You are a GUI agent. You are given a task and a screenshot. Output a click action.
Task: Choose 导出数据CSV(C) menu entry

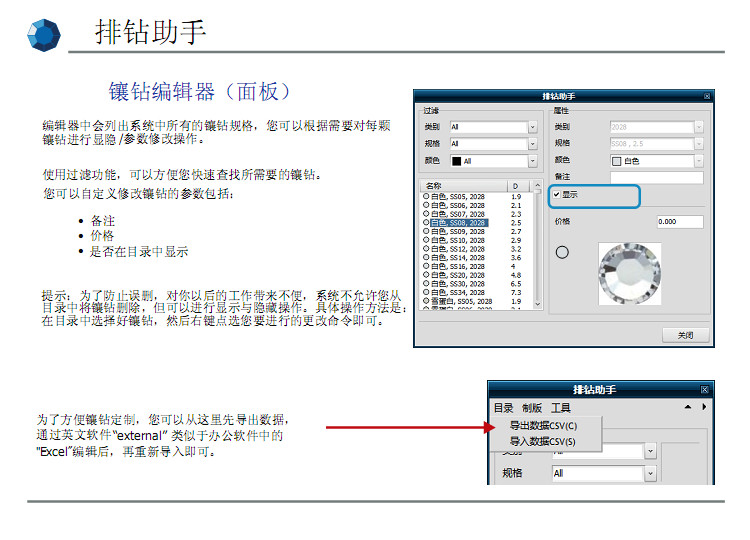pyautogui.click(x=542, y=426)
